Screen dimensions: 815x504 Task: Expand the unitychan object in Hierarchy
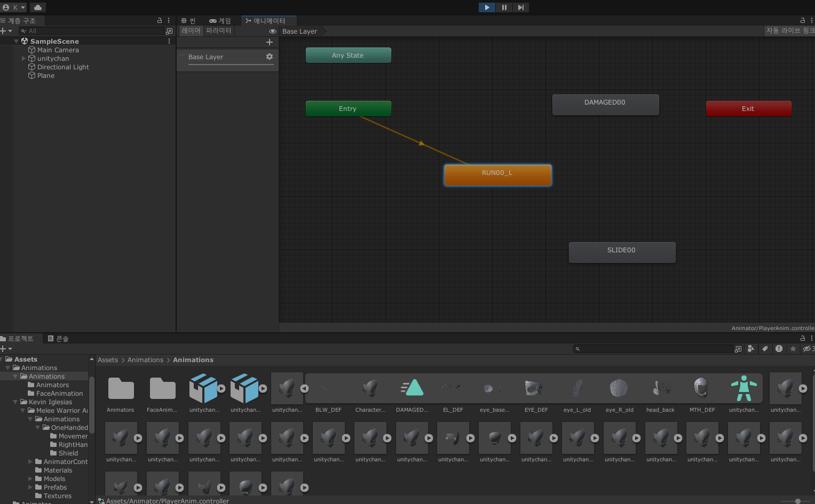pyautogui.click(x=23, y=59)
